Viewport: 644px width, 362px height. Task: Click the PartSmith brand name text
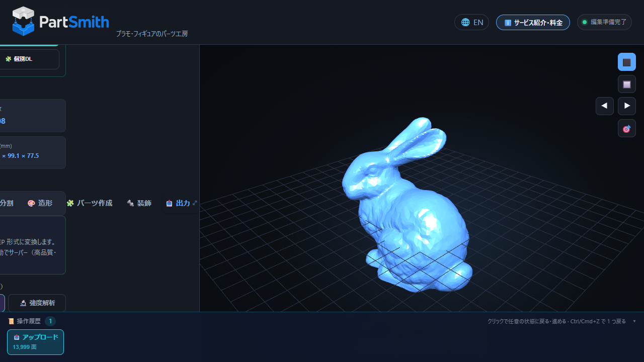74,22
